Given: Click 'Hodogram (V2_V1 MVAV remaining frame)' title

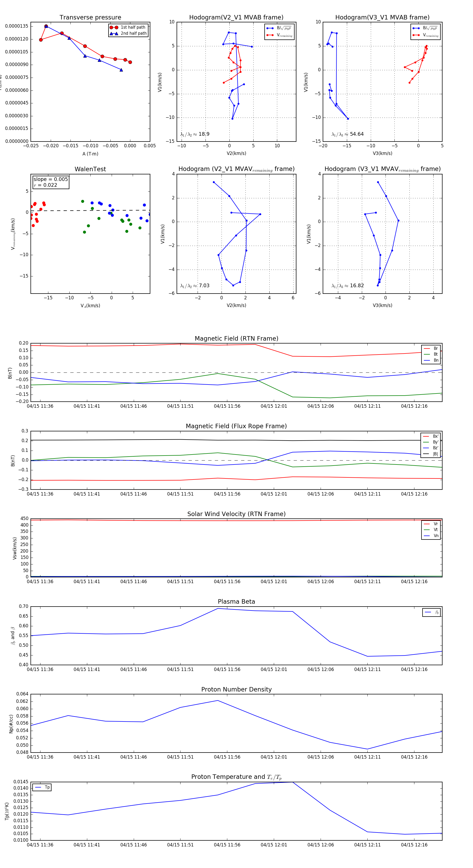Looking at the screenshot, I should click(x=236, y=169).
